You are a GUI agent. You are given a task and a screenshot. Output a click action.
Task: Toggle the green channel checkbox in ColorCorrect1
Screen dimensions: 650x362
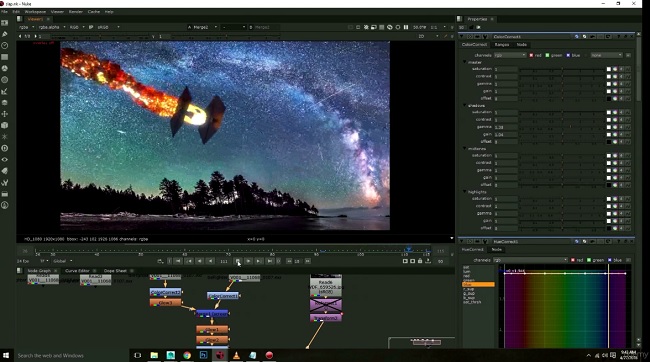tap(548, 55)
